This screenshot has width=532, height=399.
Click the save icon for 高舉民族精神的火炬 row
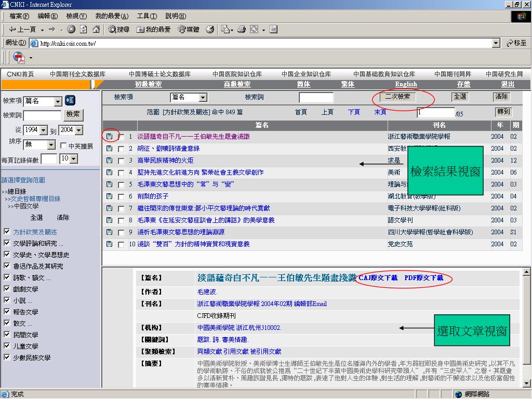pos(109,160)
